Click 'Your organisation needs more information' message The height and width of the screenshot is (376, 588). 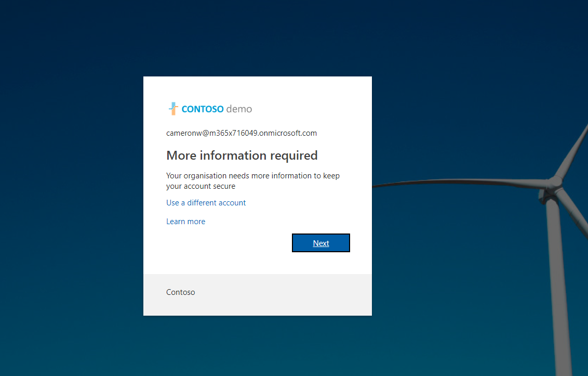pos(253,180)
